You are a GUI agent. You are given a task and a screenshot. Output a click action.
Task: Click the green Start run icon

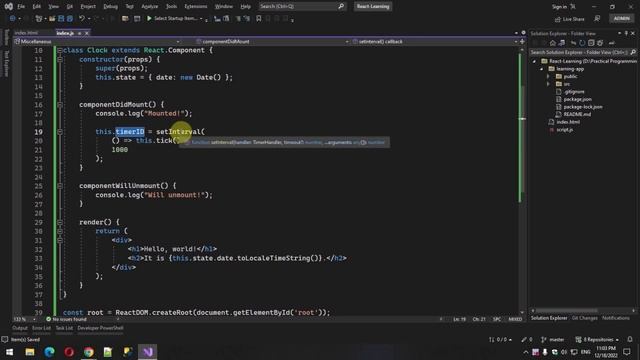[x=149, y=18]
